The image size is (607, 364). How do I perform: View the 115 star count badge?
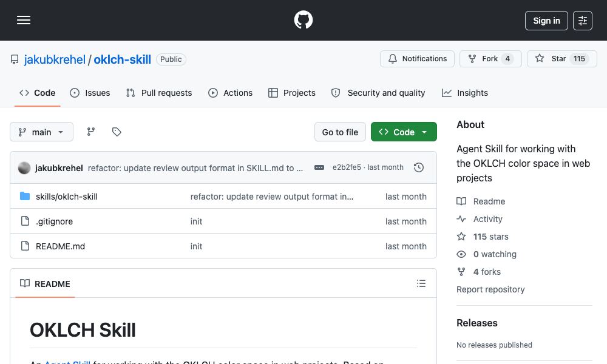[579, 59]
